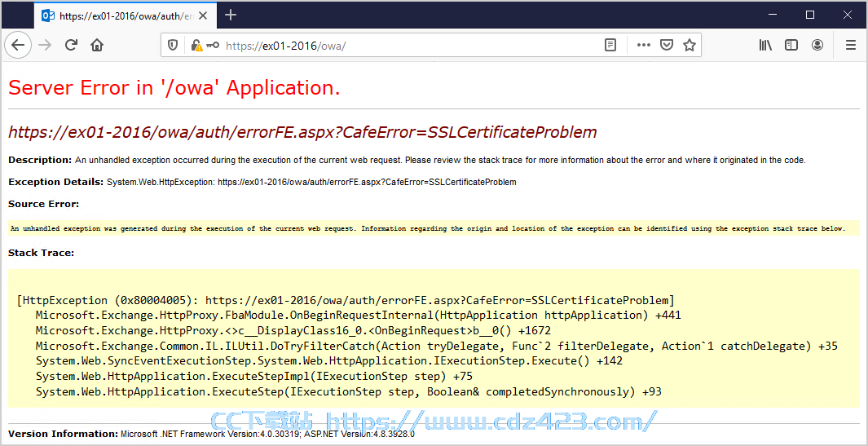
Task: Maximize the Firefox window
Action: 810,15
